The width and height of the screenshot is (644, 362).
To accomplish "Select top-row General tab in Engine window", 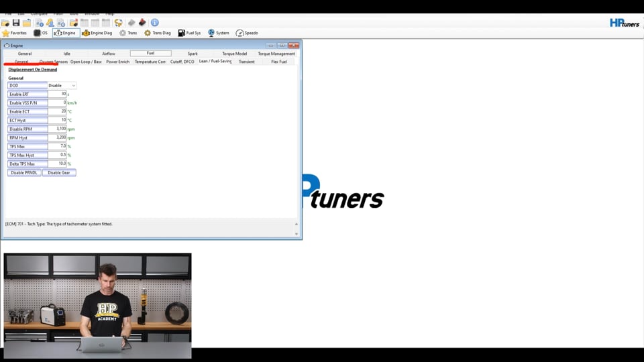I will pos(25,54).
